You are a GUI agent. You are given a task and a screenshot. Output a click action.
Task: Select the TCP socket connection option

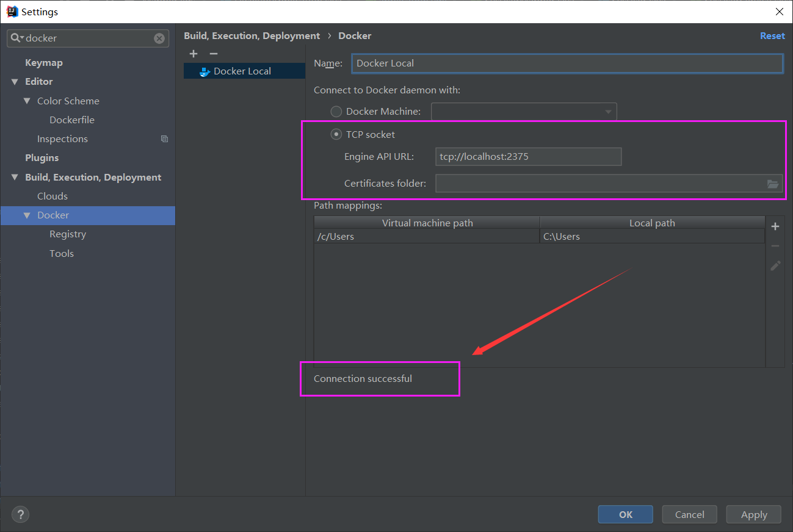click(x=336, y=134)
